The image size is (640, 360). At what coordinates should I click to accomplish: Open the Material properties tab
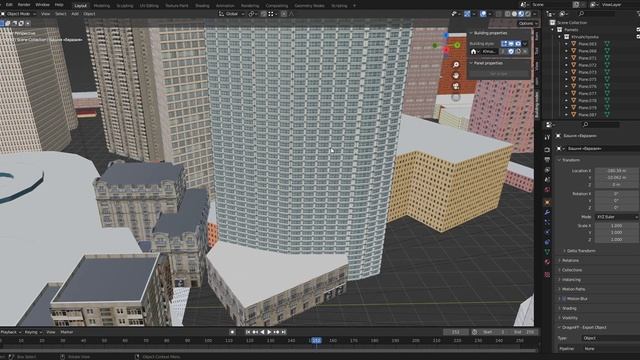click(547, 262)
